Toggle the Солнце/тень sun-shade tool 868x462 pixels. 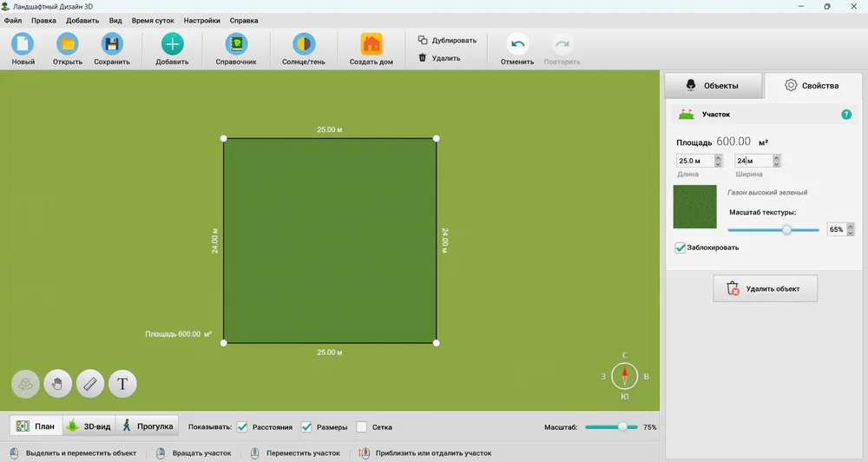tap(303, 43)
